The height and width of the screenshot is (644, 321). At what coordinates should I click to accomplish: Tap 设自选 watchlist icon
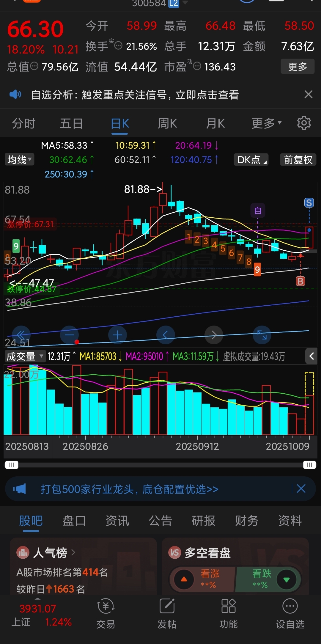click(290, 606)
